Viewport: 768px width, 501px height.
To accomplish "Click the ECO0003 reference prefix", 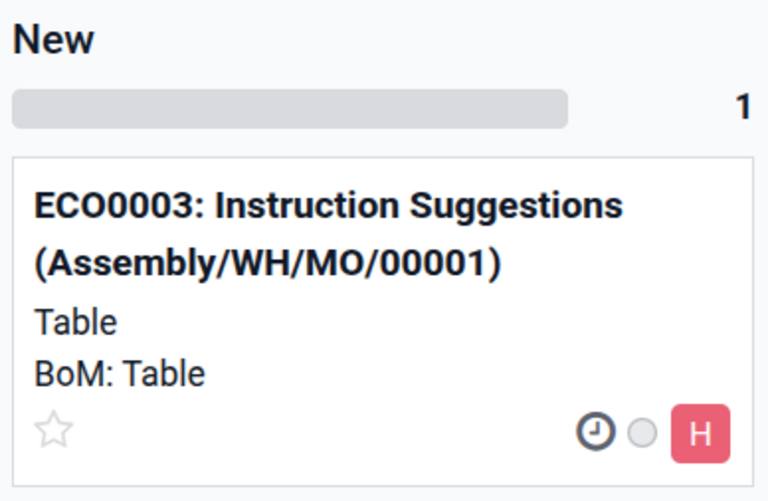I will (115, 205).
